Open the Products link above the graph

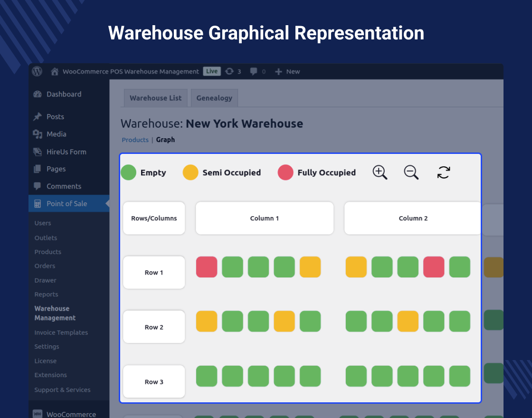pyautogui.click(x=135, y=140)
